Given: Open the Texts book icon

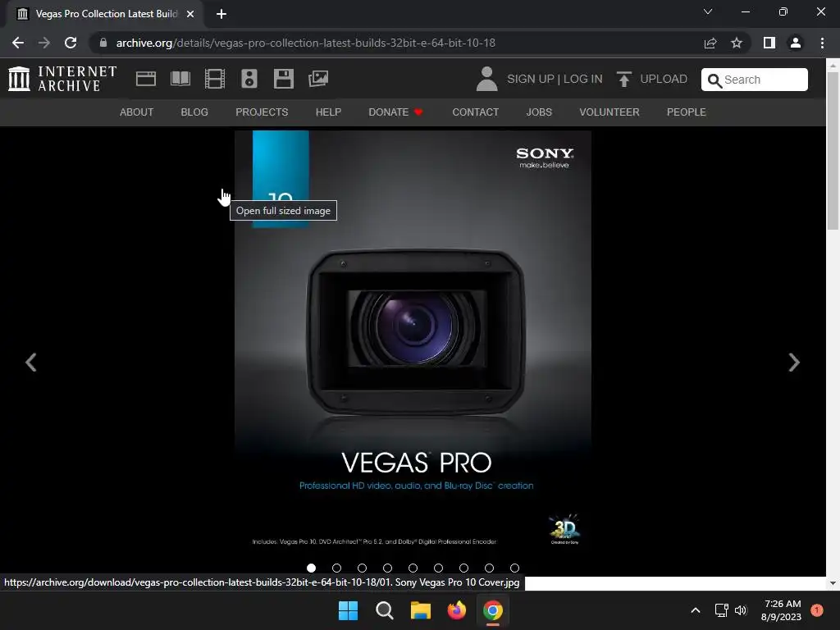Looking at the screenshot, I should (x=180, y=79).
